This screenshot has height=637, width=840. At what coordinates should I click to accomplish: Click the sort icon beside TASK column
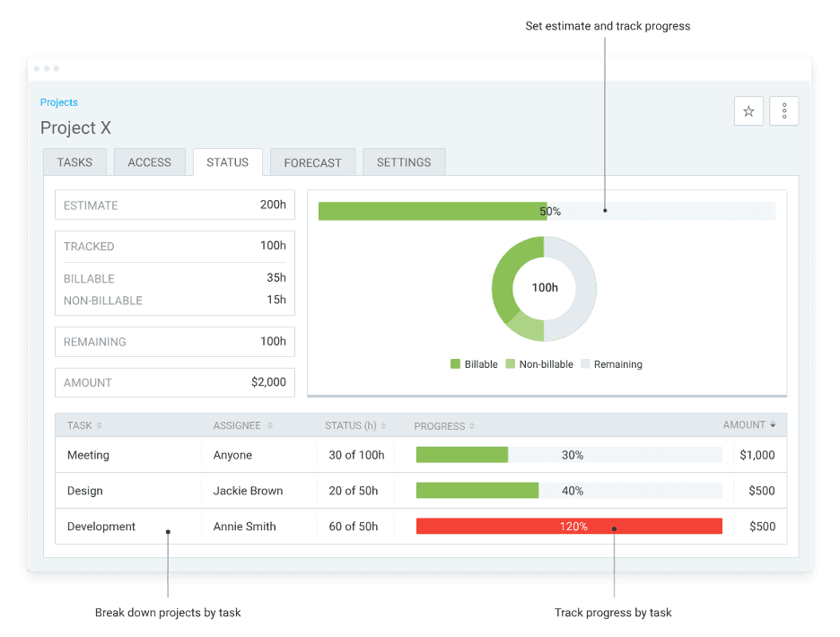97,425
